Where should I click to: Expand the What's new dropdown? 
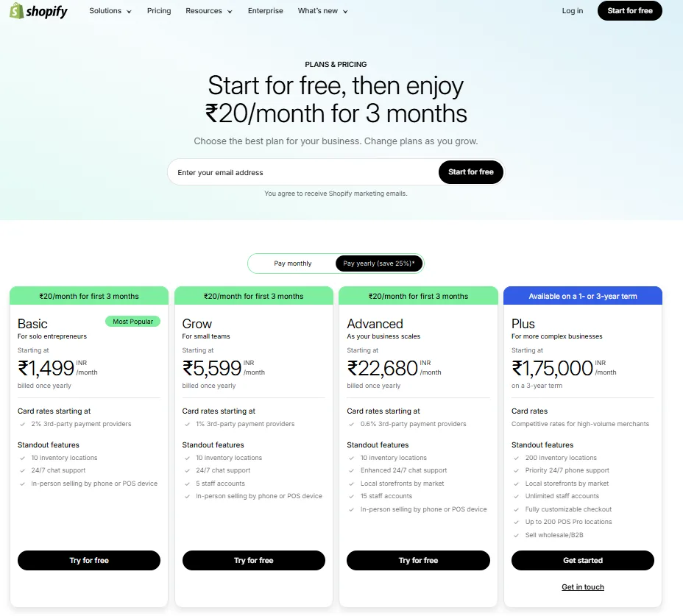tap(322, 11)
